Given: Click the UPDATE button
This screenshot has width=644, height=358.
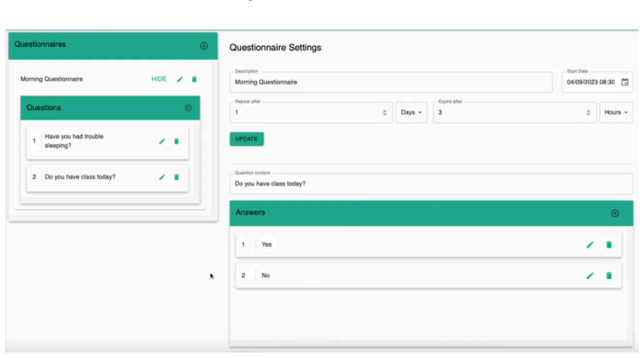Looking at the screenshot, I should click(247, 139).
